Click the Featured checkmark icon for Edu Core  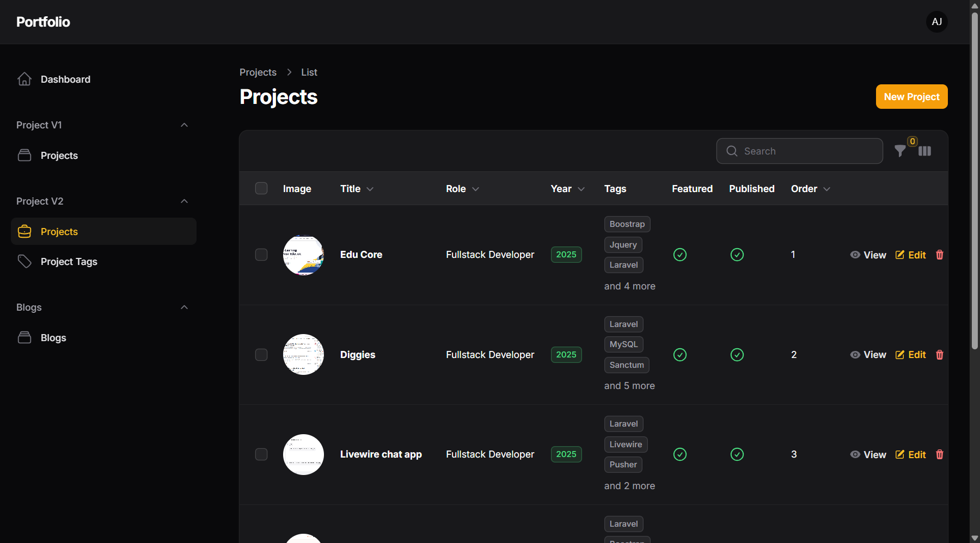[x=679, y=255]
